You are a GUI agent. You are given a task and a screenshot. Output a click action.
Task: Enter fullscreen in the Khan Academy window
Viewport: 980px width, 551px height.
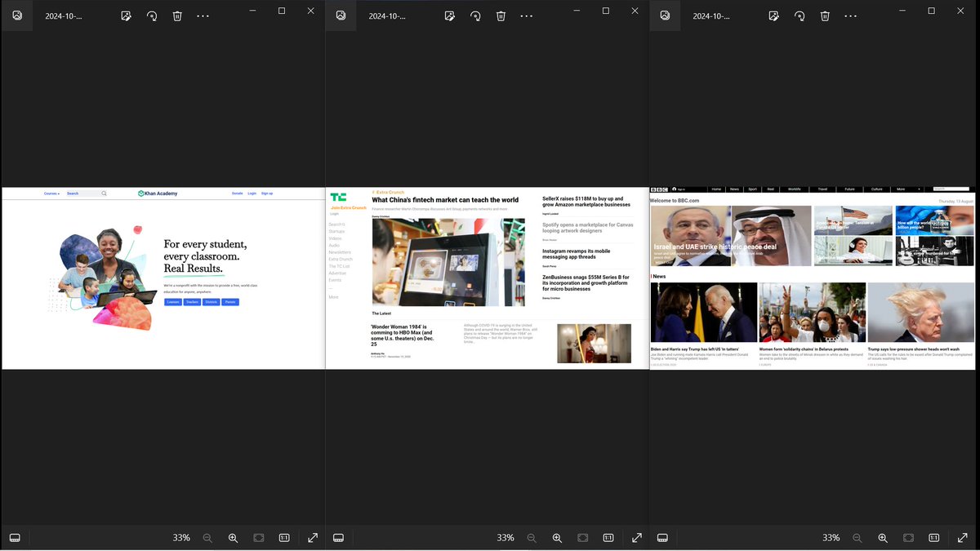tap(313, 538)
